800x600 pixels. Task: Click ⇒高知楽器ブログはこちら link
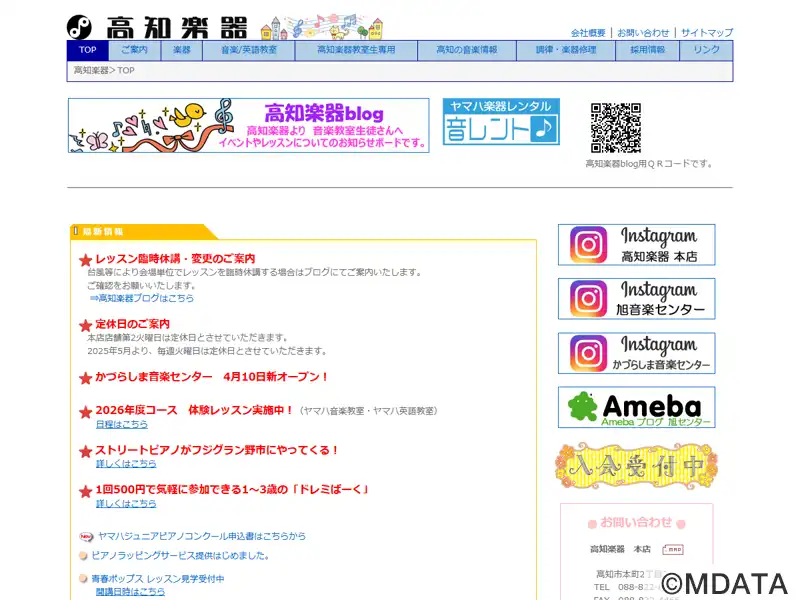click(x=142, y=298)
